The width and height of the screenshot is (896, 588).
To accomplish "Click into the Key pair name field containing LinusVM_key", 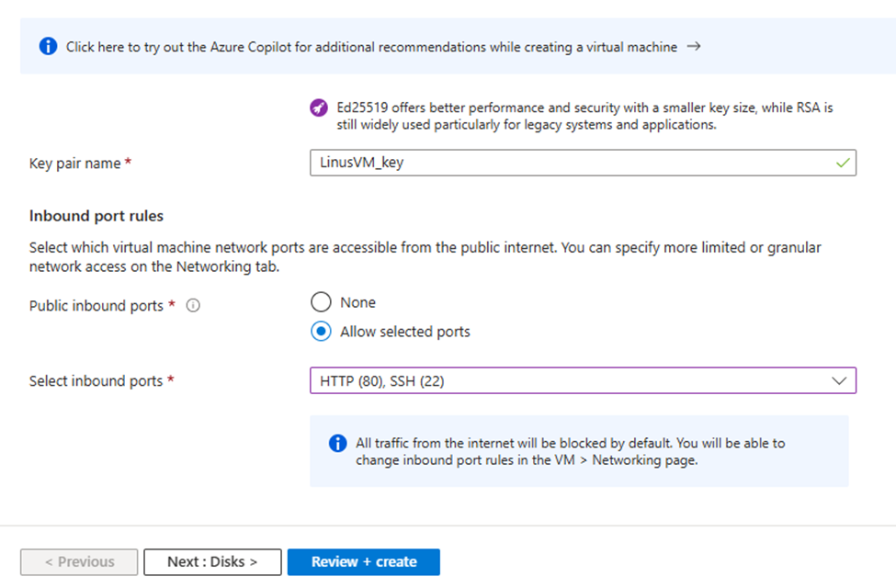I will (570, 163).
